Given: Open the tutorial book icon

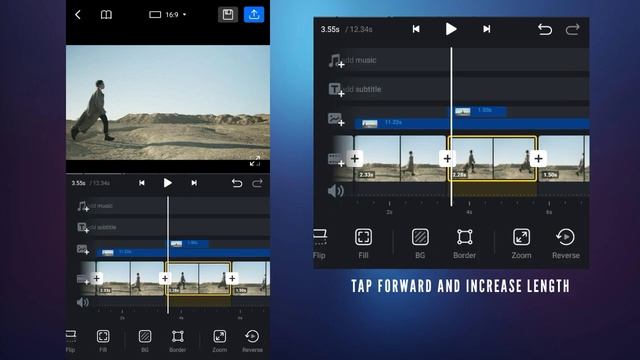Looking at the screenshot, I should (106, 15).
